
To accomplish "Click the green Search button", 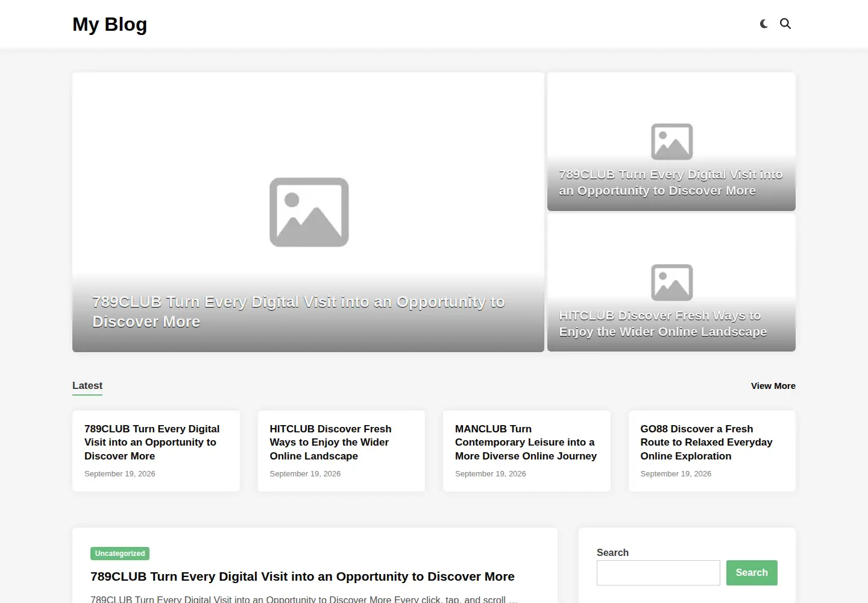I will point(752,573).
